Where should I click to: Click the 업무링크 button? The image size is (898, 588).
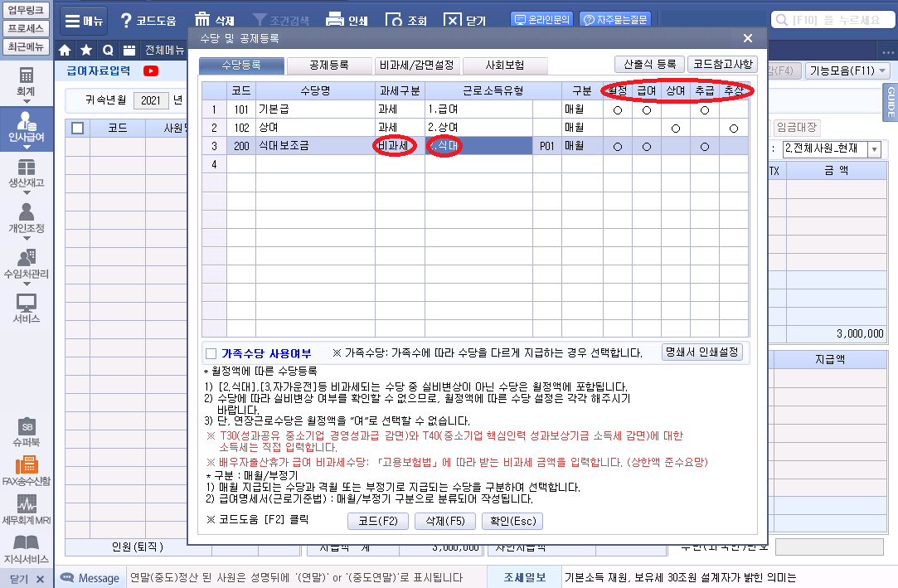(26, 10)
